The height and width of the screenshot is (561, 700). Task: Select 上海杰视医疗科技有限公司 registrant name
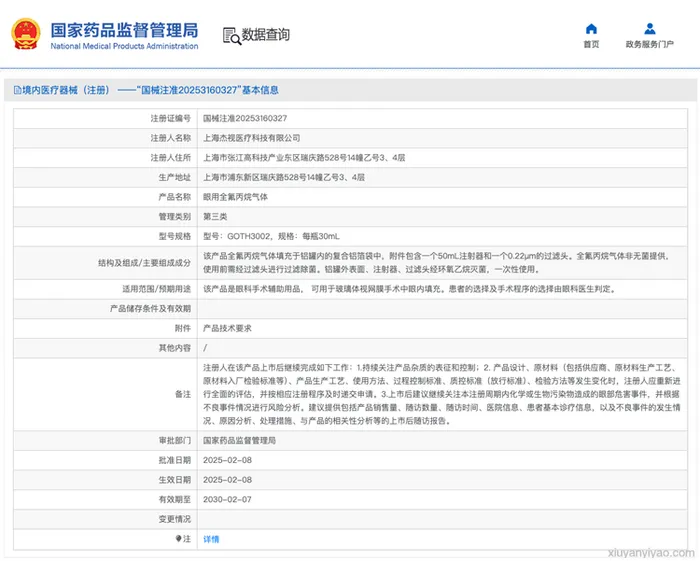(x=251, y=138)
